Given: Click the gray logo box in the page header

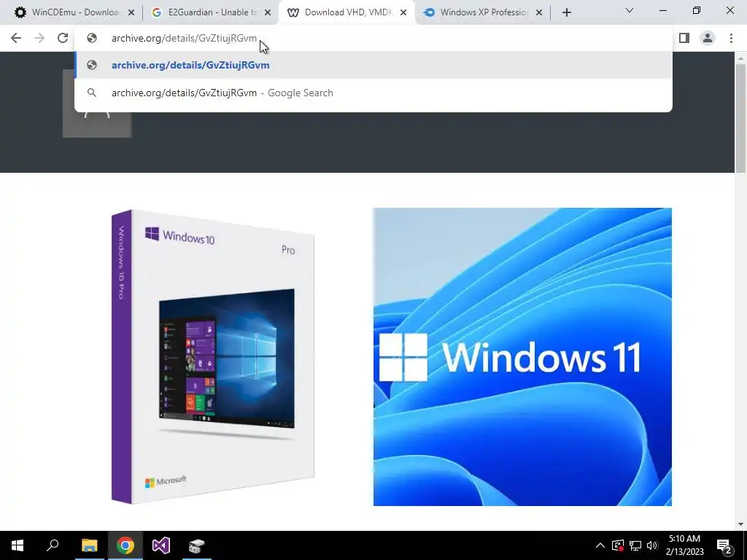Looking at the screenshot, I should 97,125.
